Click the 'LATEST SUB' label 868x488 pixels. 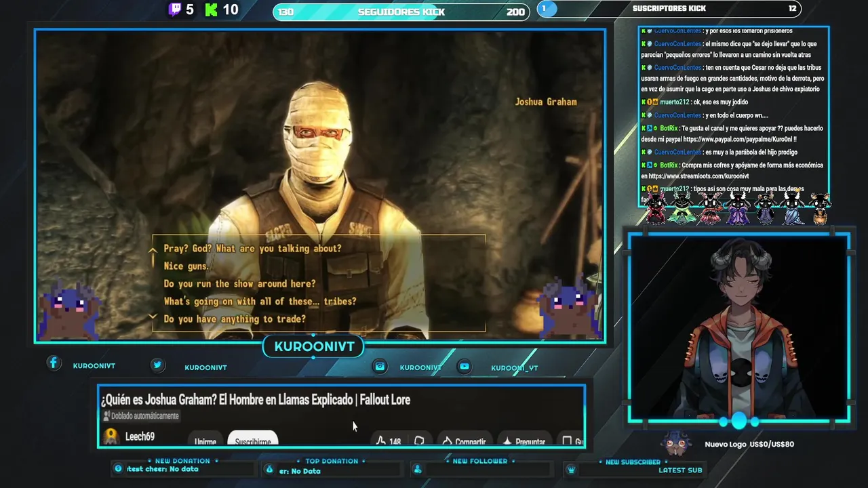680,470
